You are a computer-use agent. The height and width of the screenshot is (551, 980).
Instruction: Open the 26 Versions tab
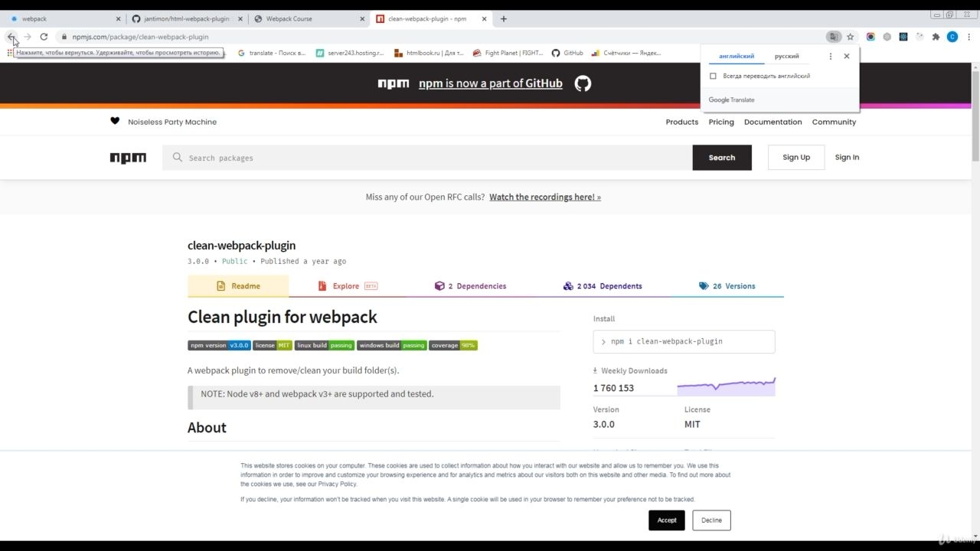tap(727, 286)
